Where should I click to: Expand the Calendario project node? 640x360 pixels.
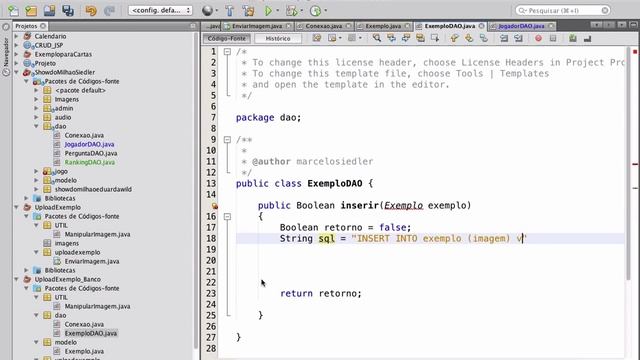pyautogui.click(x=17, y=36)
